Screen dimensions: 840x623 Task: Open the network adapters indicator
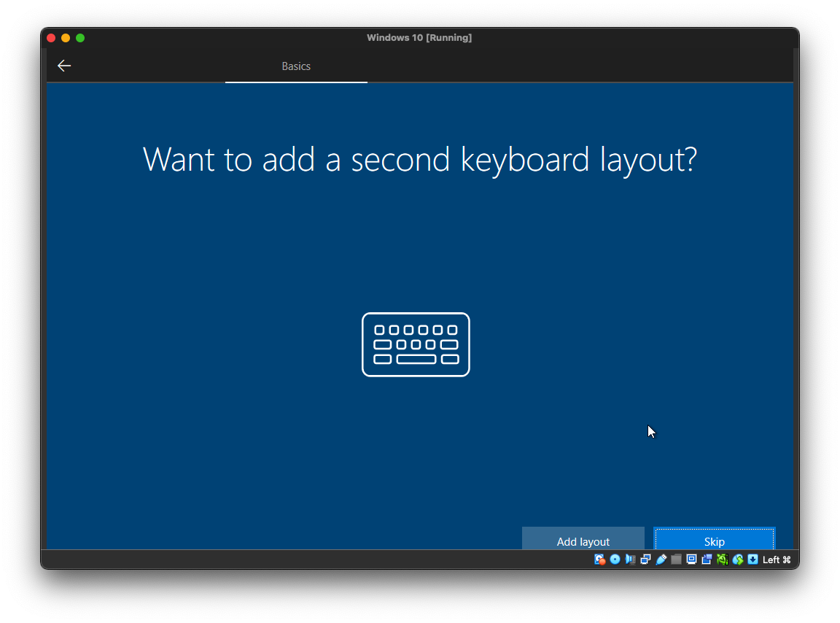coord(645,560)
